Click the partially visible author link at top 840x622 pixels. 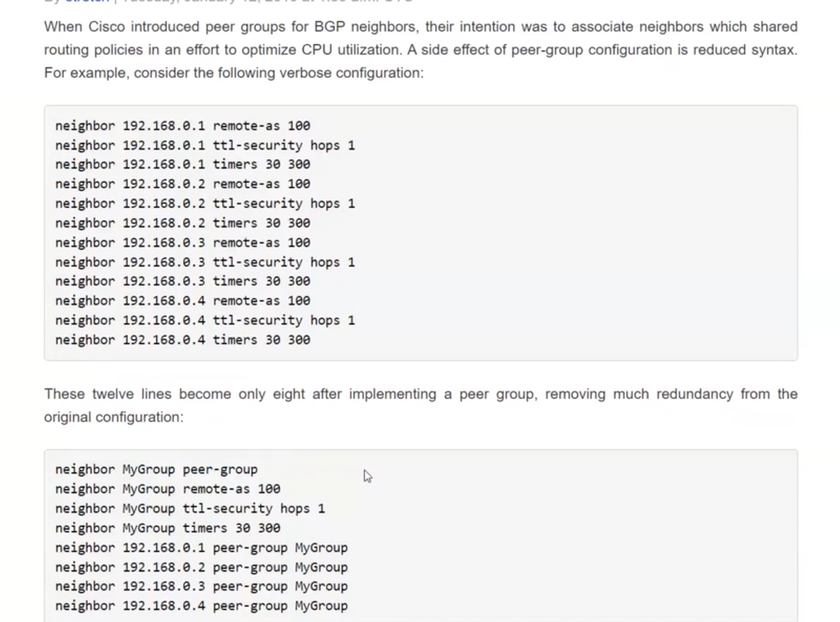coord(87,1)
